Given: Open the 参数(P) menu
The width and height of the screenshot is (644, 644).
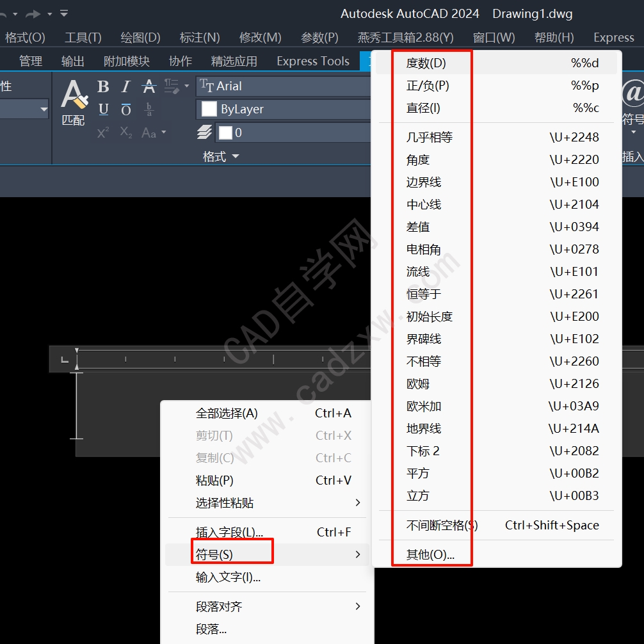Looking at the screenshot, I should [319, 37].
